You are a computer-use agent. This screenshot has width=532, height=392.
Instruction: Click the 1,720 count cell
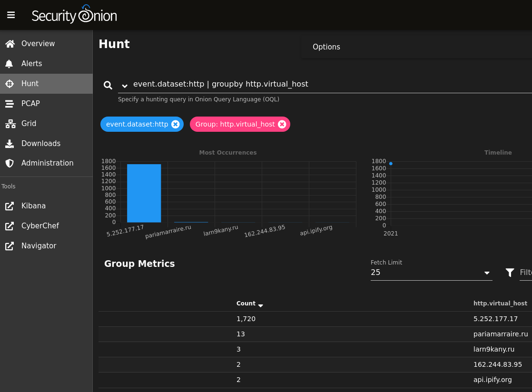coord(246,319)
